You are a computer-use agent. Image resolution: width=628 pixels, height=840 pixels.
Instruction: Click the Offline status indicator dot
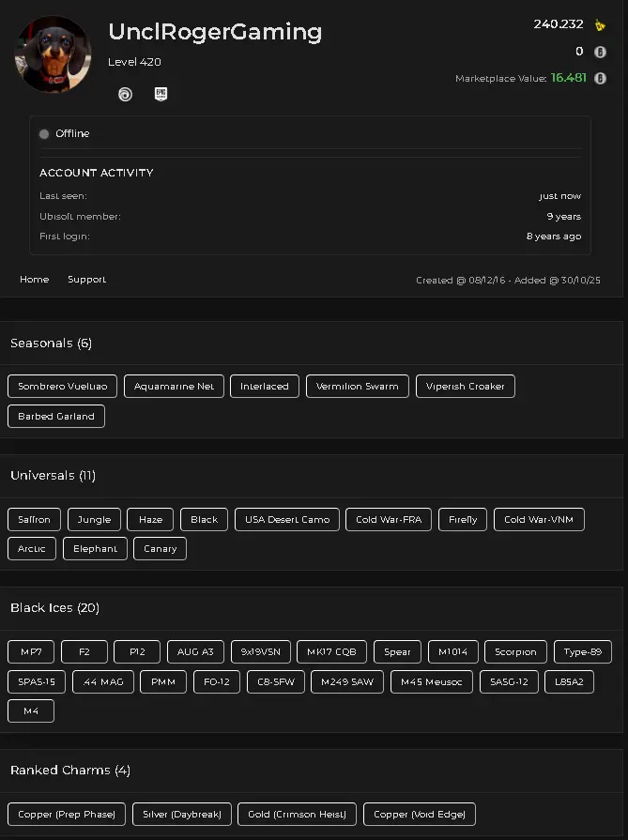(44, 134)
